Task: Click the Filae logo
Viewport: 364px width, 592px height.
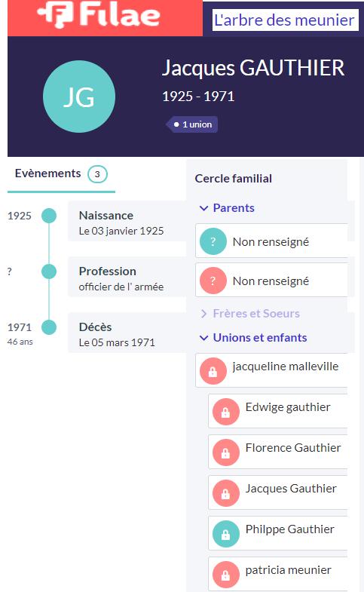Action: coord(99,14)
